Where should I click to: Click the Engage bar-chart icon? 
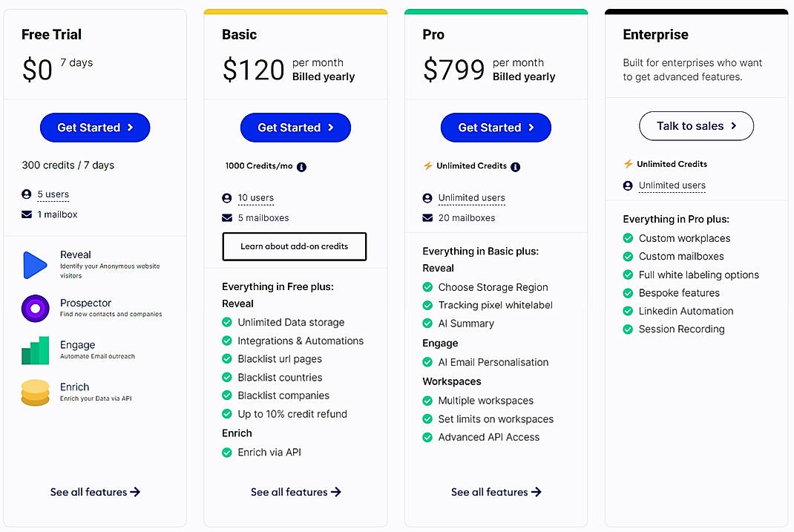pos(35,348)
